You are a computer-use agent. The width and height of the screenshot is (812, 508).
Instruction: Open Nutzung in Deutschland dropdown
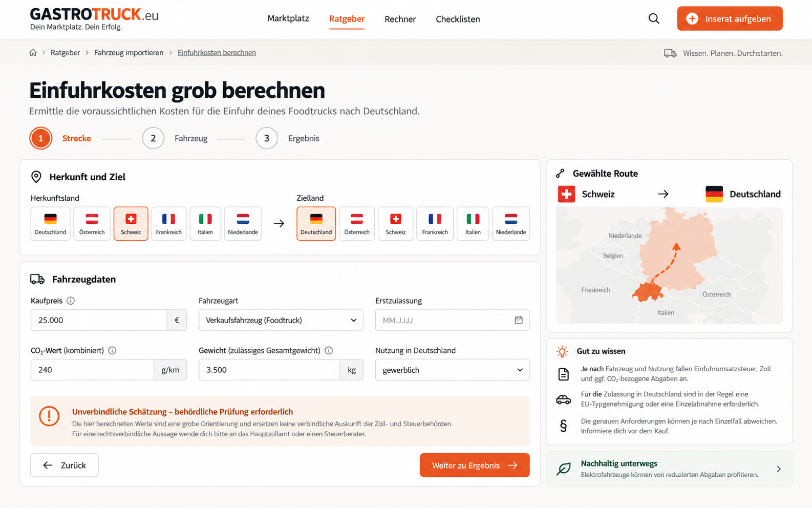click(x=452, y=370)
